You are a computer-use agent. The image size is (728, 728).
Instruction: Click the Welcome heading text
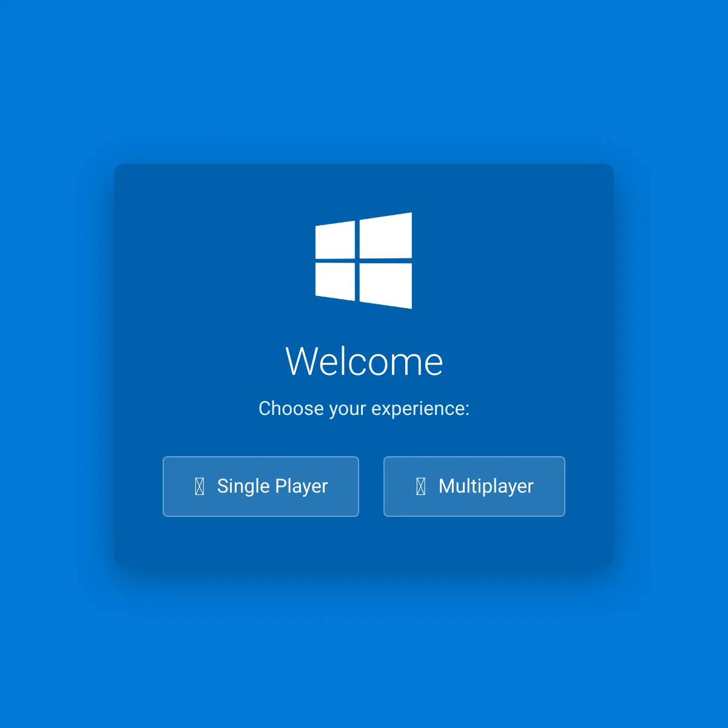coord(364,362)
